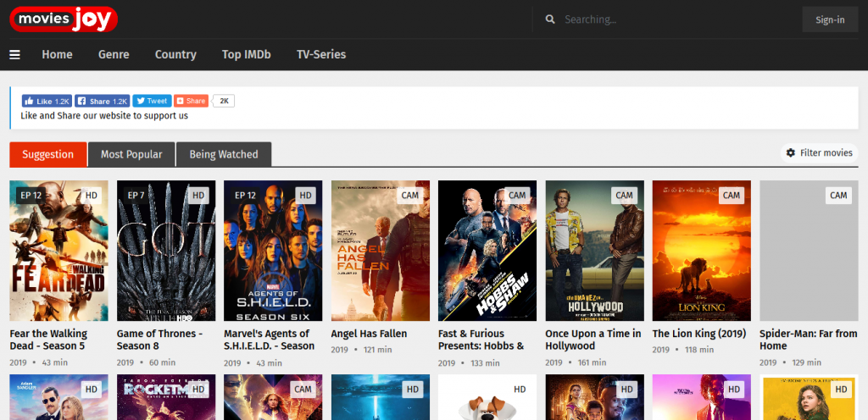Open the Rocketman poster
The height and width of the screenshot is (420, 868).
coord(166,397)
